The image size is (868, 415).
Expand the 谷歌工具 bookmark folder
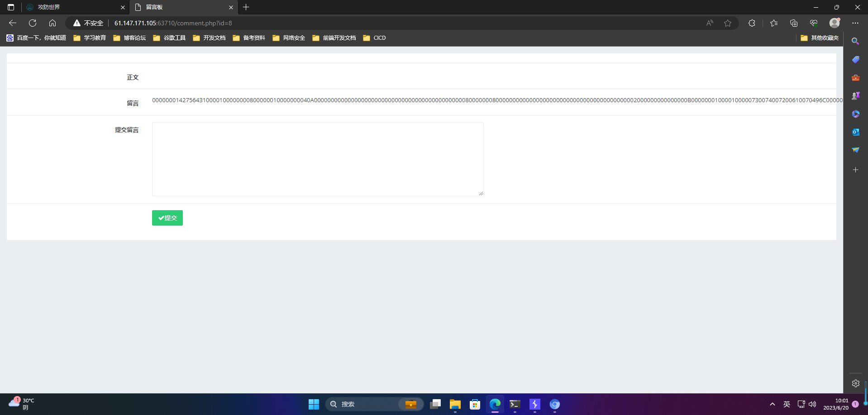(169, 38)
